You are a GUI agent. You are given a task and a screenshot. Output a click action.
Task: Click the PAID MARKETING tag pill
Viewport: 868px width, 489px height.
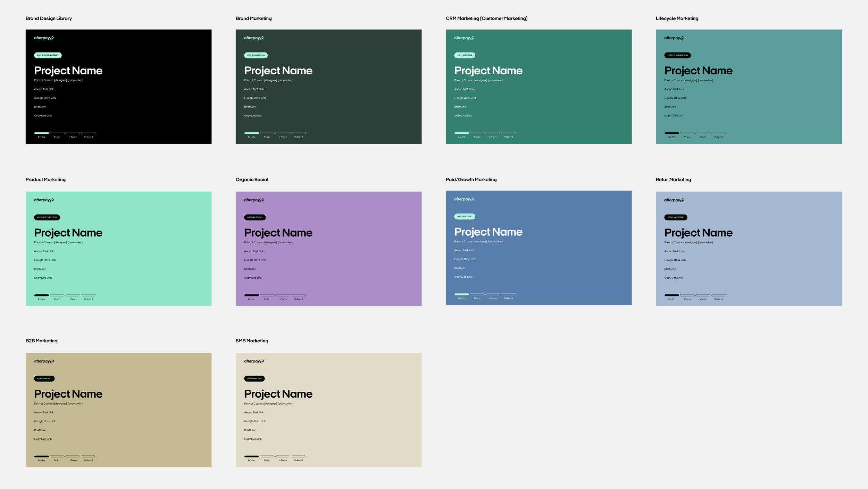click(x=465, y=217)
